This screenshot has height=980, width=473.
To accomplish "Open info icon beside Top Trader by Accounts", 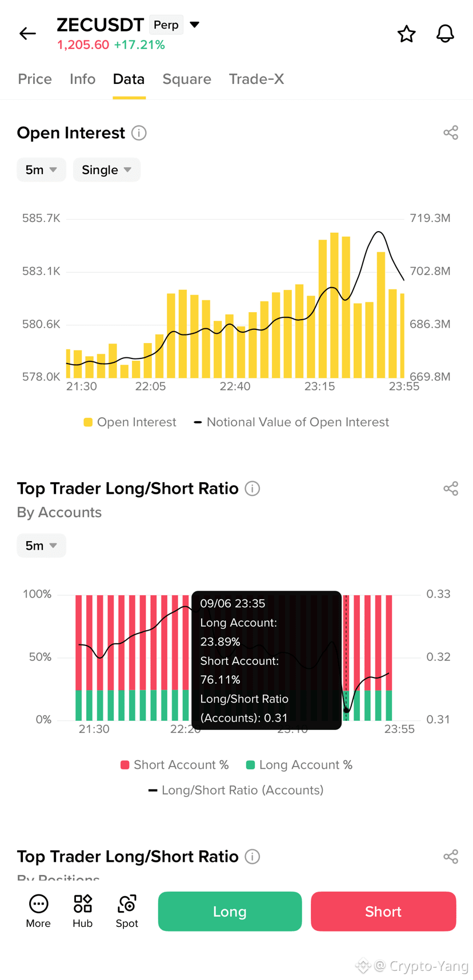I will coord(252,489).
